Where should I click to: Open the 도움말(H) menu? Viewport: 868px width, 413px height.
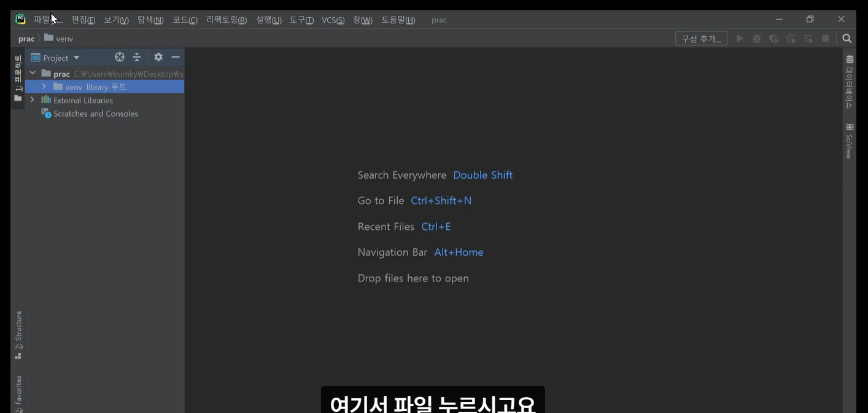(398, 20)
